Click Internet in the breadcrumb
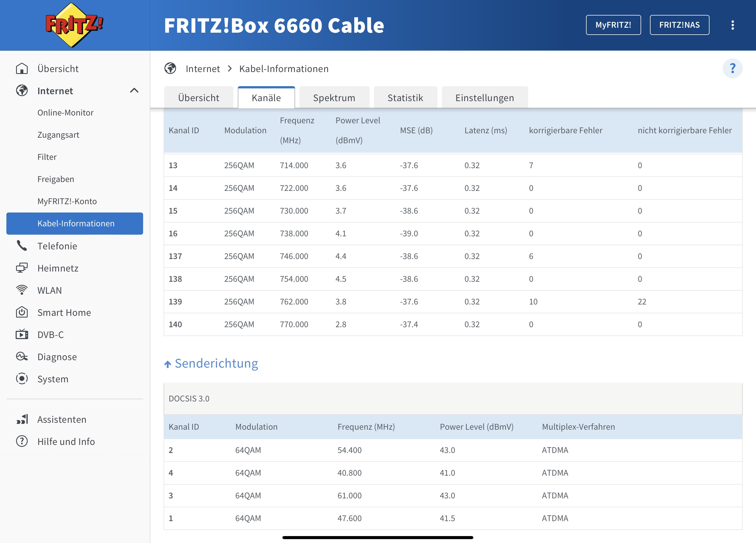The height and width of the screenshot is (543, 756). tap(203, 69)
